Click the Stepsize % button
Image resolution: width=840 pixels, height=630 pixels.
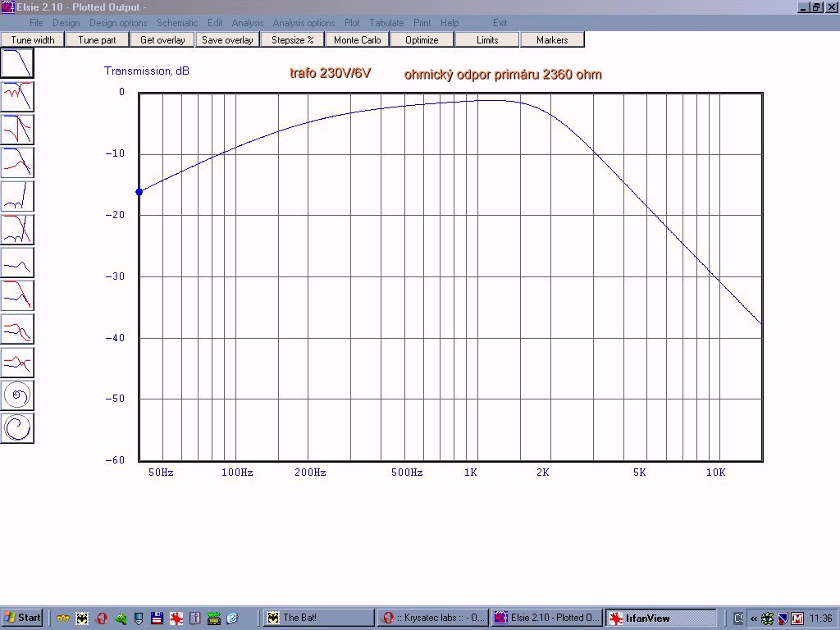click(292, 39)
